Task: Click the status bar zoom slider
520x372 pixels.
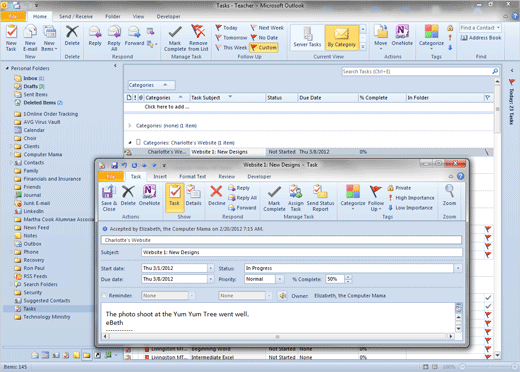Action: pyautogui.click(x=487, y=367)
